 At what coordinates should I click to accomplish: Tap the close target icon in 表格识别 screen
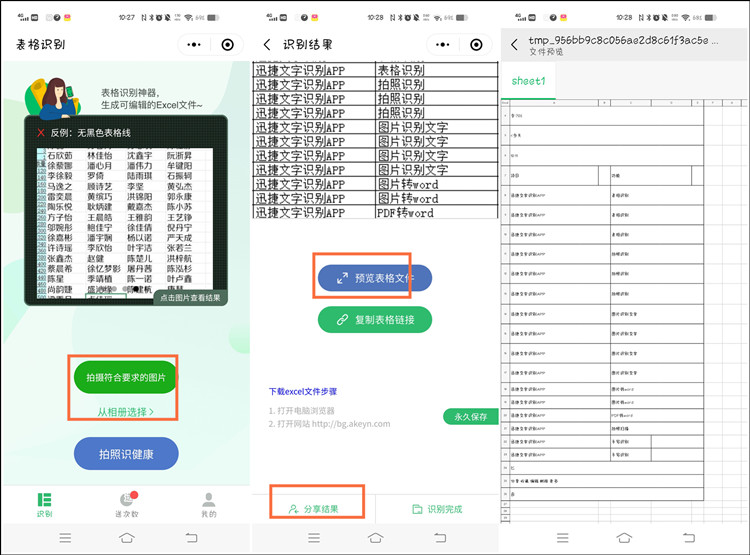click(x=228, y=44)
